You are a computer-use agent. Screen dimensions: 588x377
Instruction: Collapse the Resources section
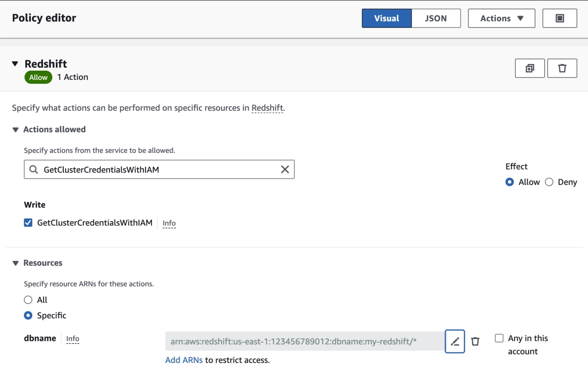click(x=15, y=263)
